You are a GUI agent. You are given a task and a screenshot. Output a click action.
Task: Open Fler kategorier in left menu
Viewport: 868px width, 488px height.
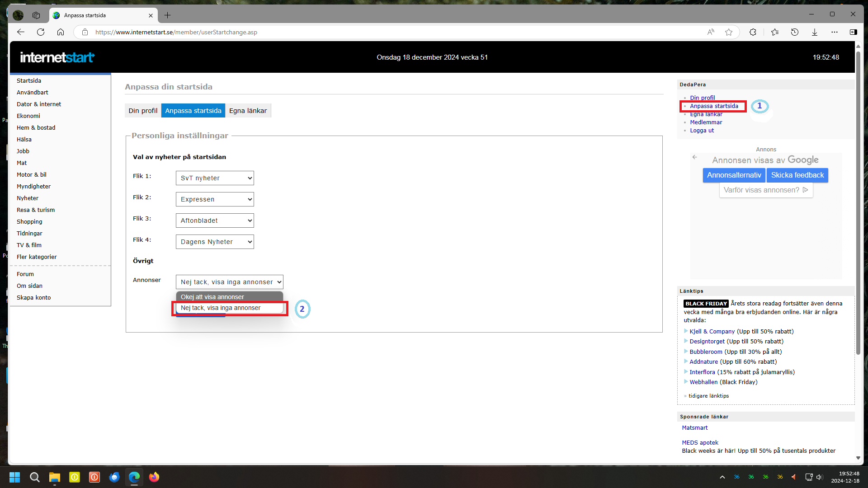[37, 257]
